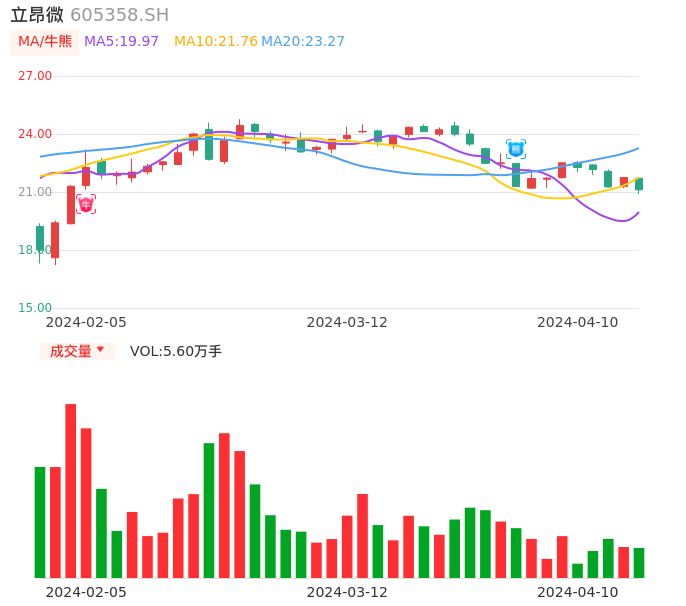Select the 成交量 volume indicator label
The height and width of the screenshot is (606, 686).
point(70,351)
